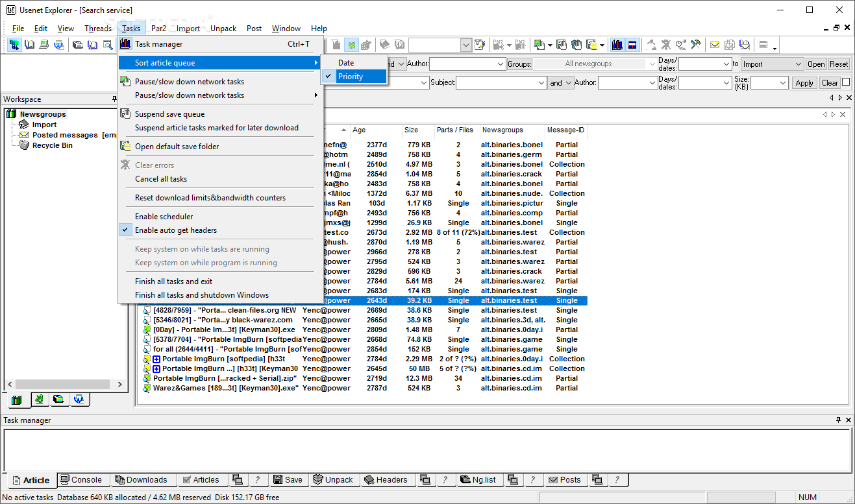Expand Pause/slow down network tasks submenu arrow
The width and height of the screenshot is (855, 504).
(x=316, y=95)
